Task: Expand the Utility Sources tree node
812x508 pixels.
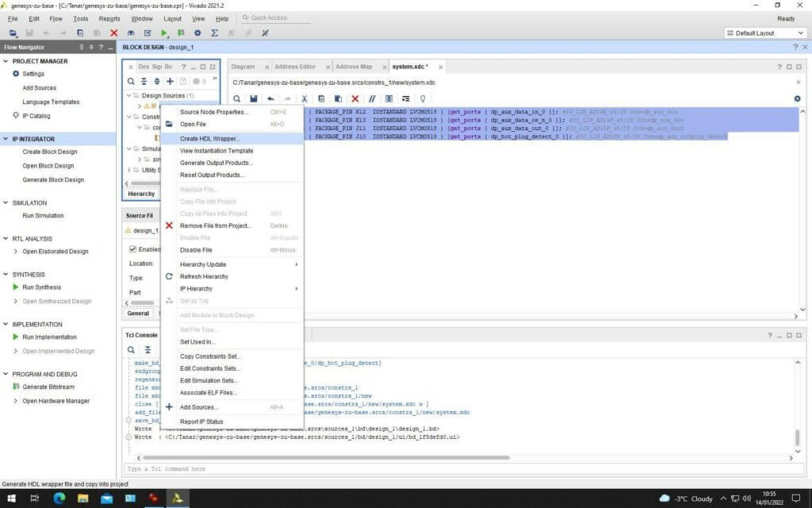Action: click(129, 170)
